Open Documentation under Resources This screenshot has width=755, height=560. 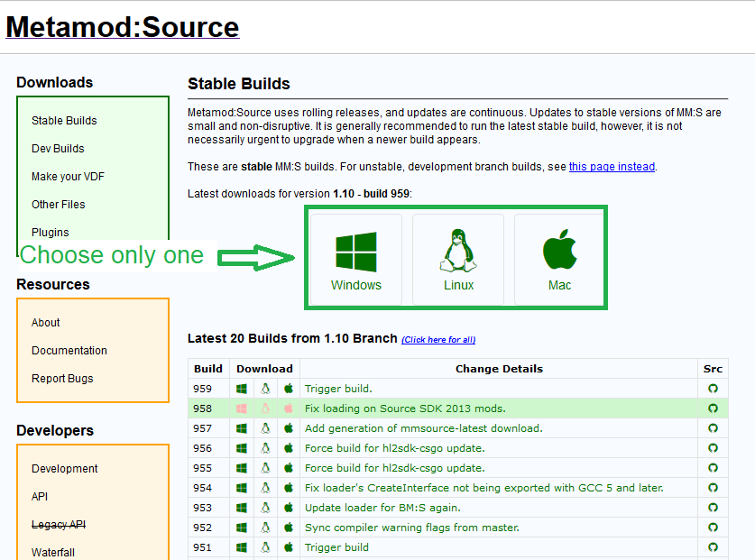(69, 351)
